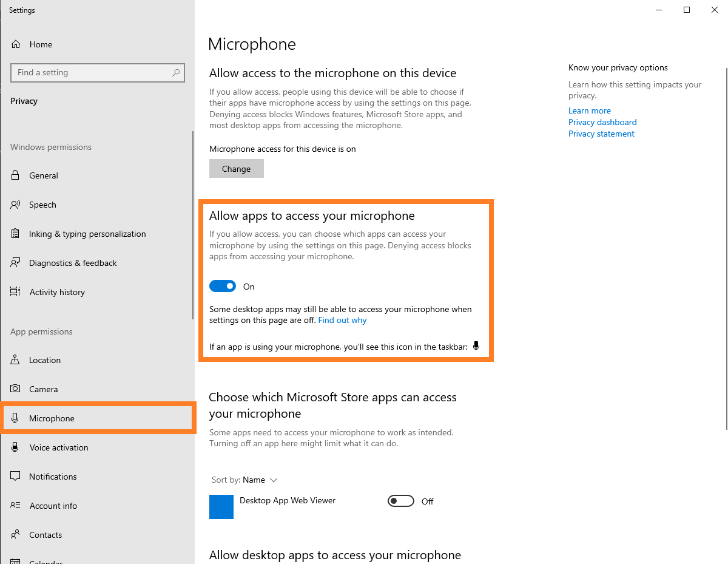The width and height of the screenshot is (728, 564).
Task: Click the Desktop App Web Viewer blue icon
Action: click(221, 507)
